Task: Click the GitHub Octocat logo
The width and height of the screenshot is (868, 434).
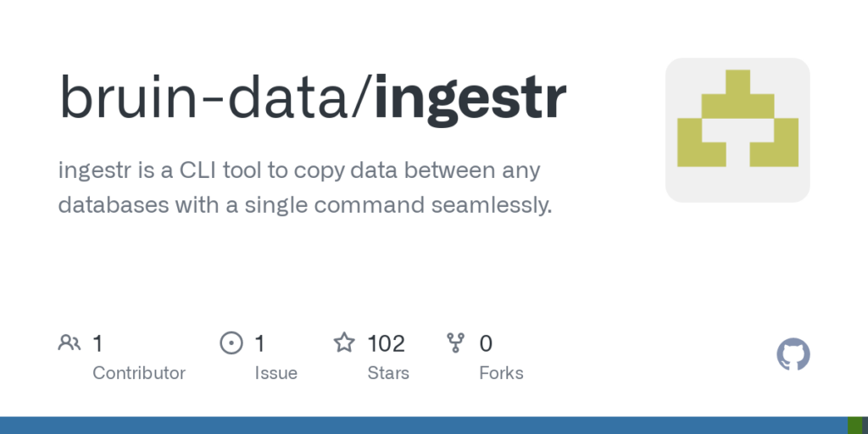Action: pyautogui.click(x=793, y=354)
